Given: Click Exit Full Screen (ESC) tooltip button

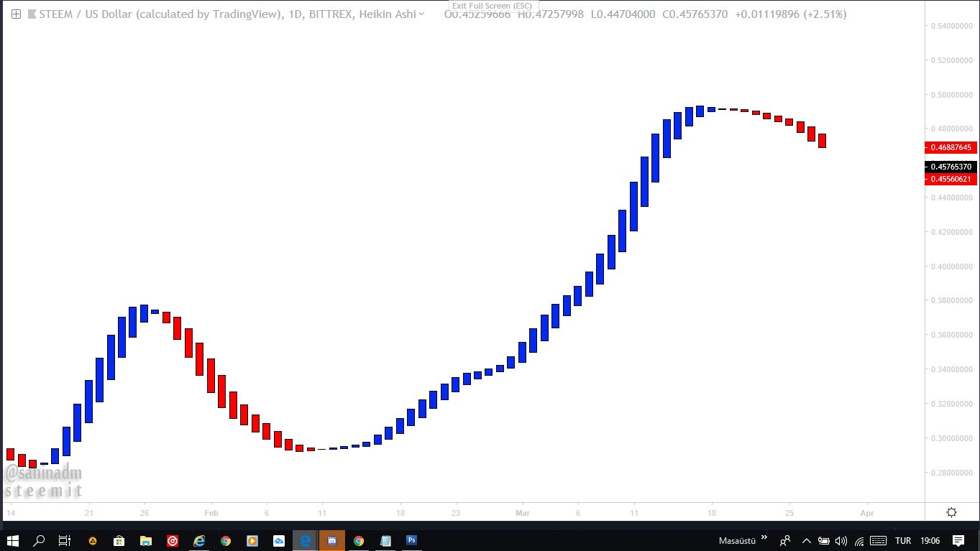Looking at the screenshot, I should 493,6.
